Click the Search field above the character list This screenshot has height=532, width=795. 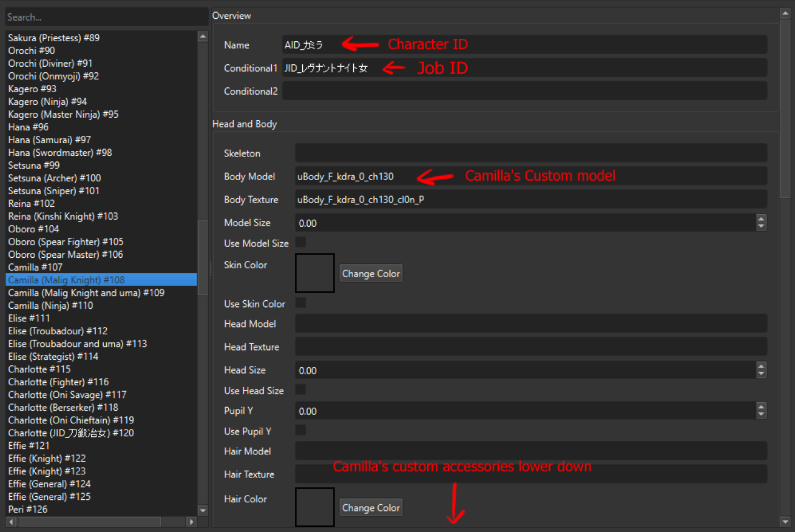[x=107, y=17]
